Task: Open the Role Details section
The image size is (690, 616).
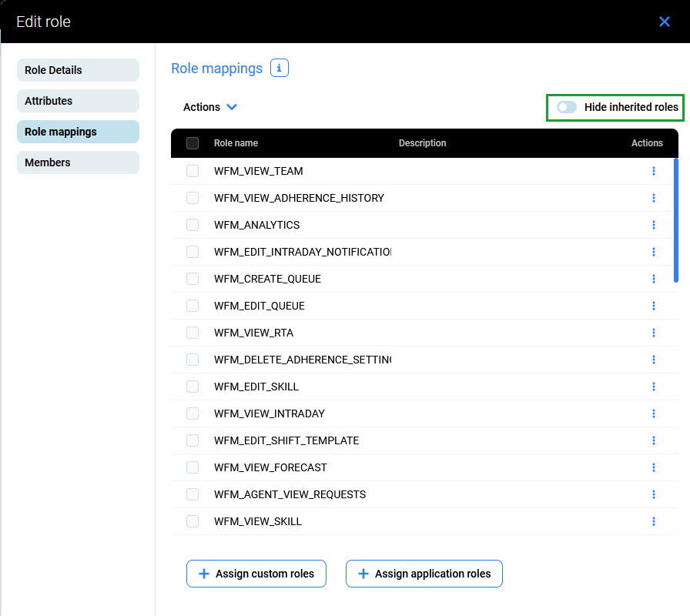Action: point(78,70)
